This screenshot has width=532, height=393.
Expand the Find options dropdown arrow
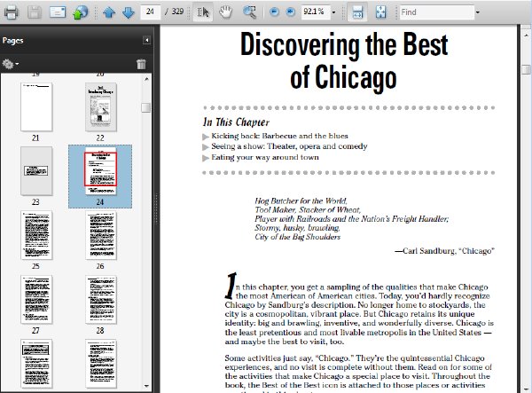[x=477, y=12]
